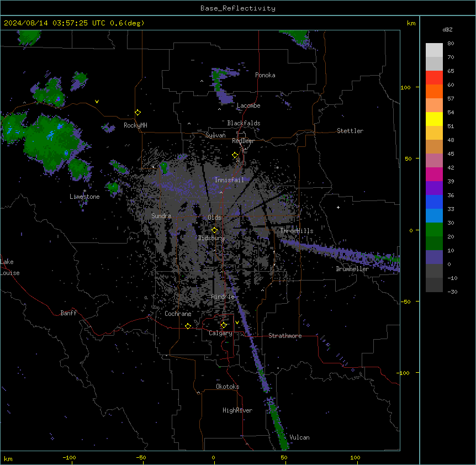Viewport: 476px width, 465px height.
Task: Click the yellow 51 dBZ legend swatch
Action: click(x=434, y=119)
